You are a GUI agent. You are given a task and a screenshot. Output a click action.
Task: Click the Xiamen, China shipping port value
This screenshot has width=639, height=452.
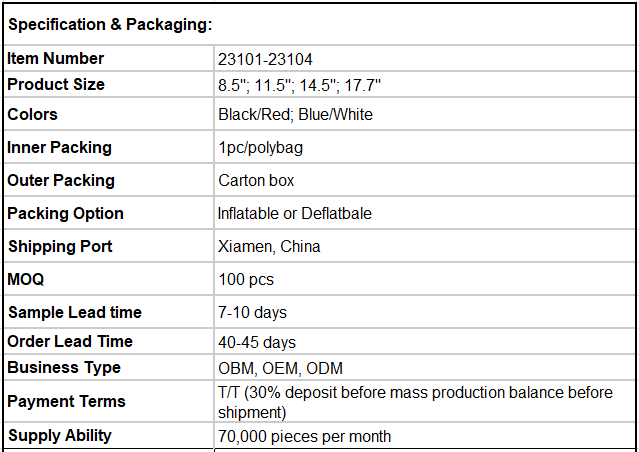click(269, 247)
